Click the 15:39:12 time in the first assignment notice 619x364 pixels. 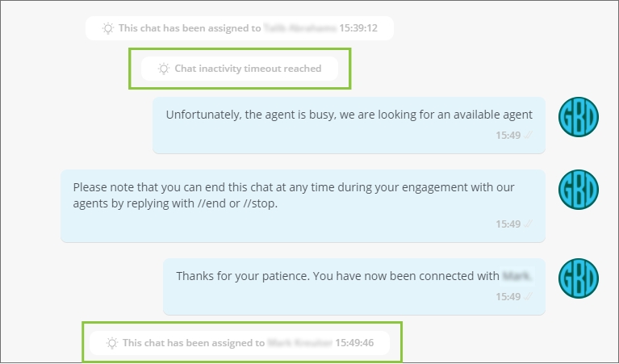tap(365, 28)
